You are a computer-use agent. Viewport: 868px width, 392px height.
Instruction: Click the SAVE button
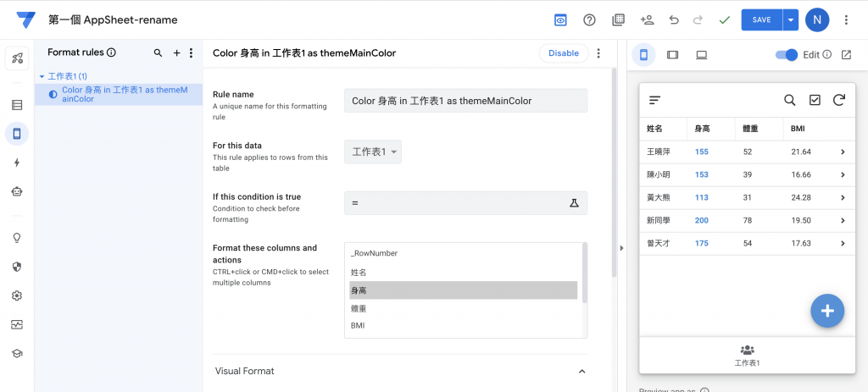tap(760, 19)
